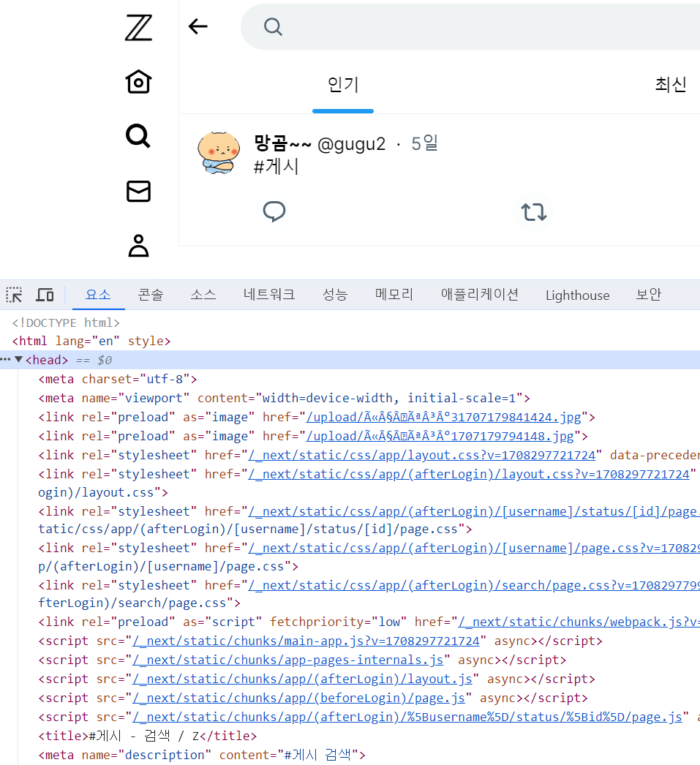Open the 성능 DevTools tab
The image size is (700, 765).
335,295
